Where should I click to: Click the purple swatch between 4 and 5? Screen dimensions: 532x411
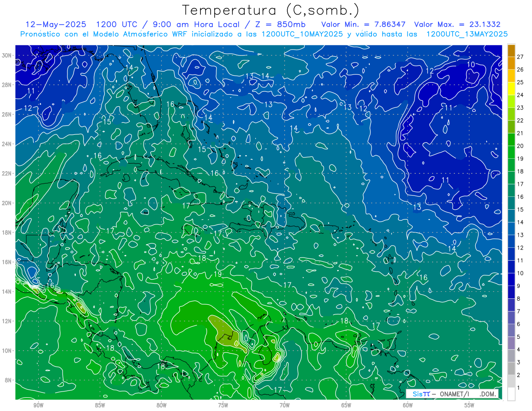[x=511, y=343]
